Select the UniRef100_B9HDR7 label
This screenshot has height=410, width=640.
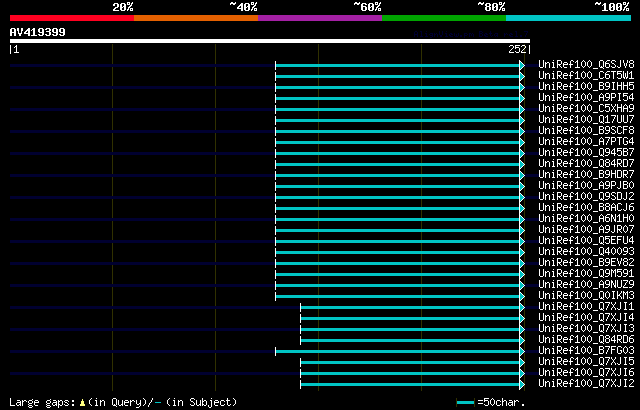click(586, 175)
